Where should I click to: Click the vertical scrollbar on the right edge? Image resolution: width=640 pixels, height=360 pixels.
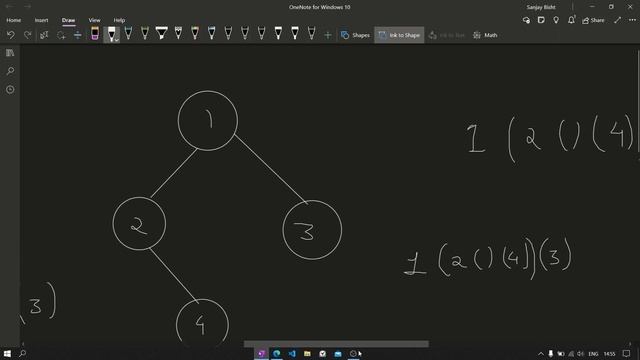point(638,100)
